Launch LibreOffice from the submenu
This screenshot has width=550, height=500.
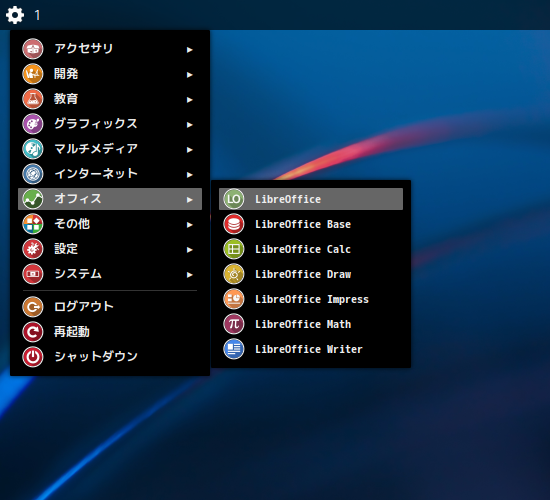click(x=311, y=199)
